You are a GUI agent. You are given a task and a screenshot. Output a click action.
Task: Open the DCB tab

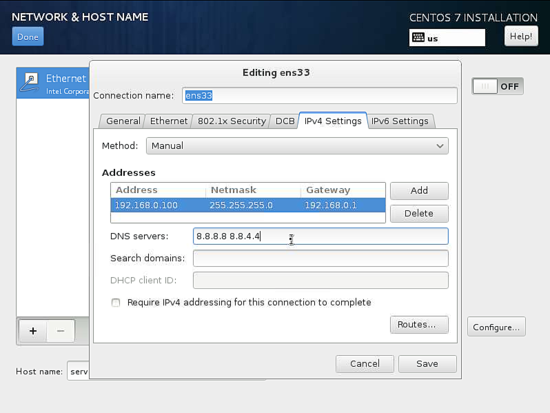[x=284, y=121]
